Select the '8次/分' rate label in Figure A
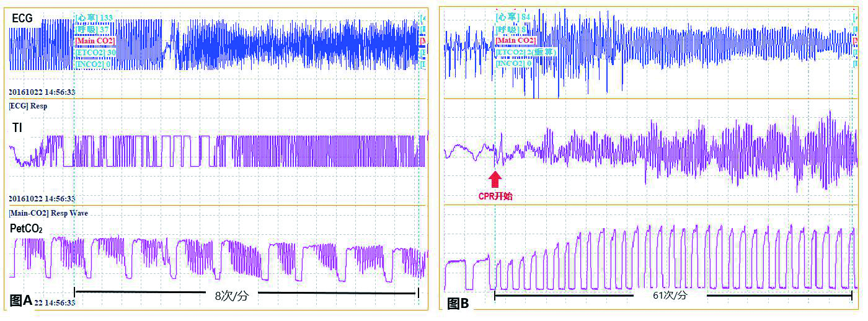The height and width of the screenshot is (321, 868). [x=231, y=296]
